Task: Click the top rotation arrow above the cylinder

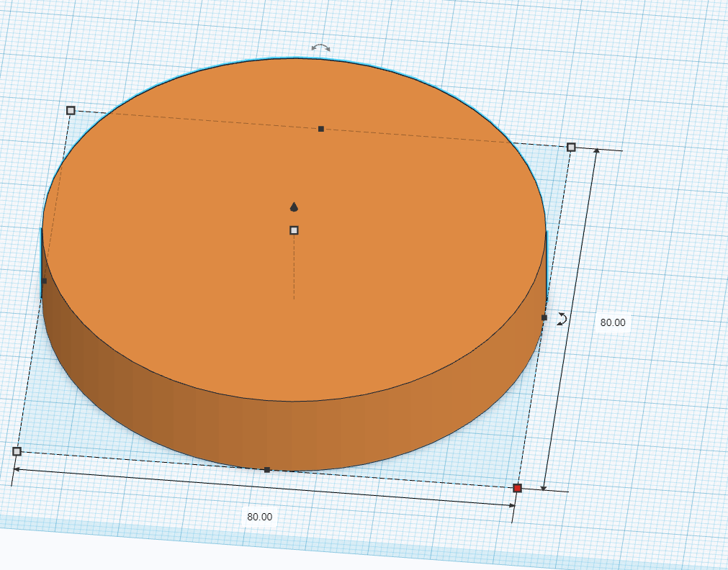Action: (x=321, y=47)
